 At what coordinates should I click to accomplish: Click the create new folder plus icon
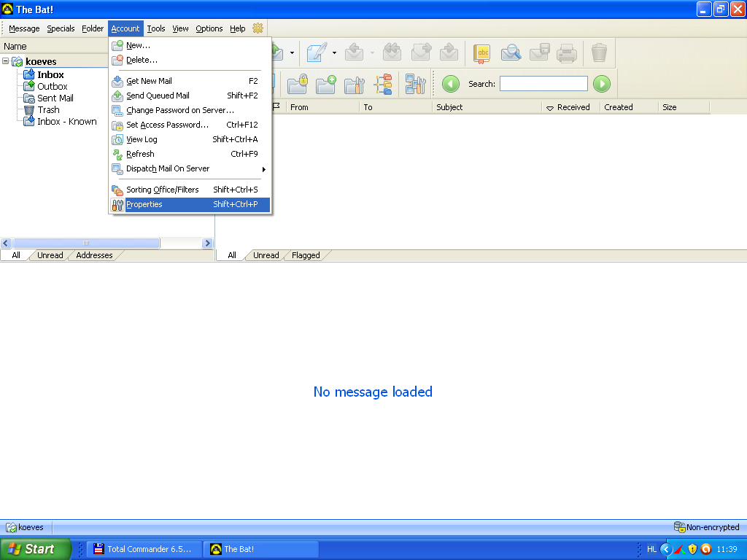(326, 85)
